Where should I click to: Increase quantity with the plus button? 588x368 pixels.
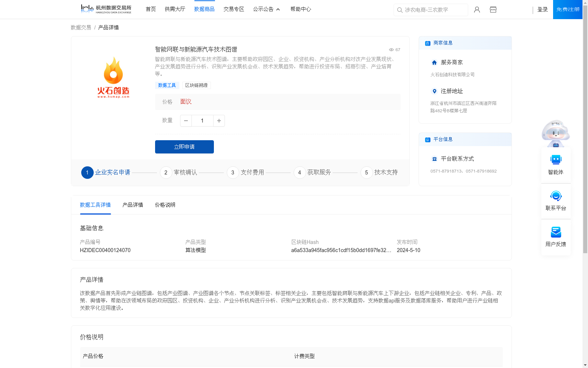pyautogui.click(x=219, y=121)
